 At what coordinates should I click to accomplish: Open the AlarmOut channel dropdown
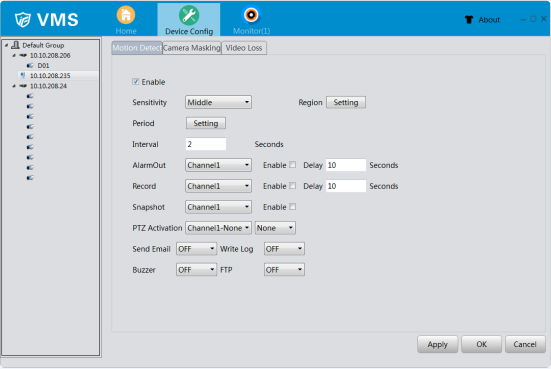(x=218, y=165)
